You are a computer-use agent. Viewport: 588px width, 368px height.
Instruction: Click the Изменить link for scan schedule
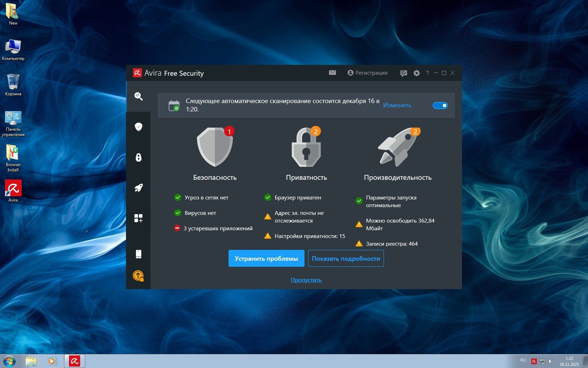(397, 105)
